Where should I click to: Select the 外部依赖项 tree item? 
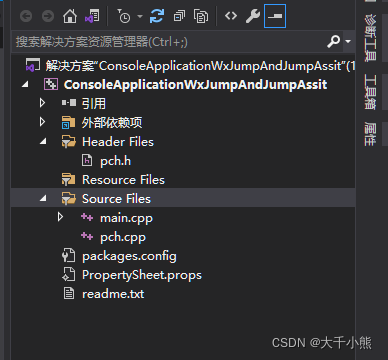click(112, 123)
